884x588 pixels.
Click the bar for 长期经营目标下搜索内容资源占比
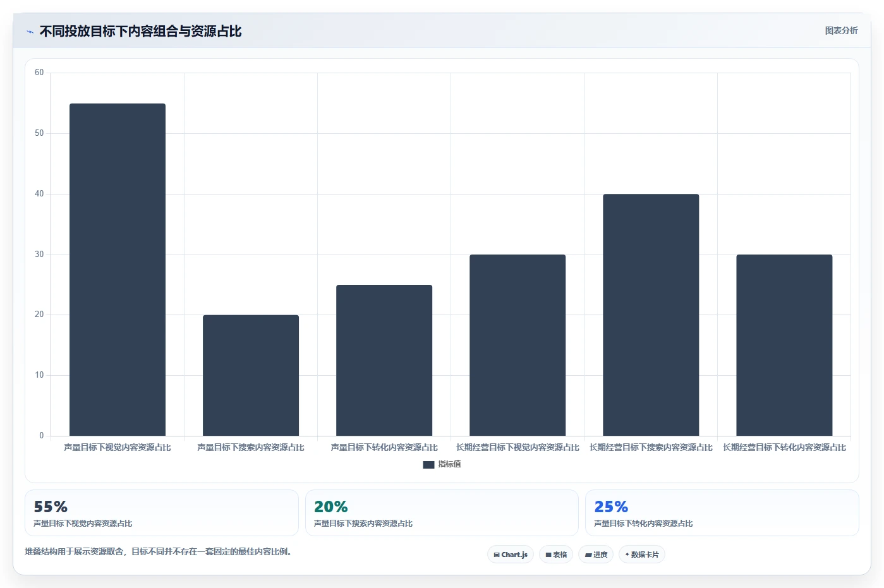tap(651, 315)
